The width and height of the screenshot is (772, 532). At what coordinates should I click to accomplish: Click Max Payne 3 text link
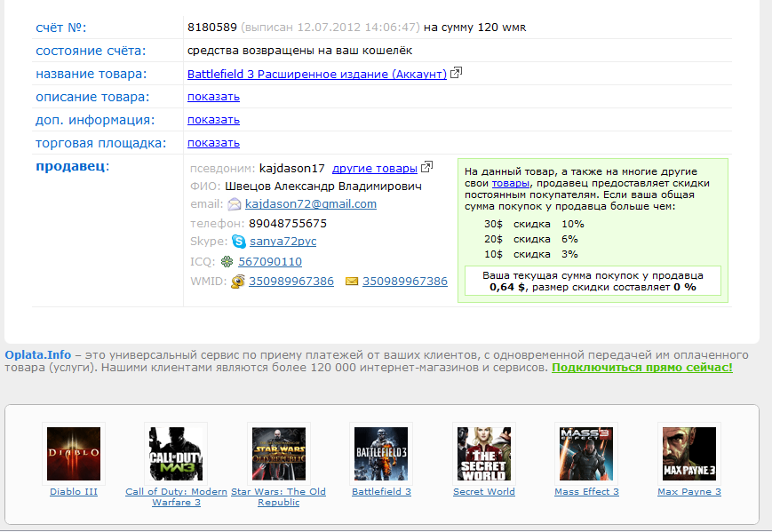tap(689, 491)
